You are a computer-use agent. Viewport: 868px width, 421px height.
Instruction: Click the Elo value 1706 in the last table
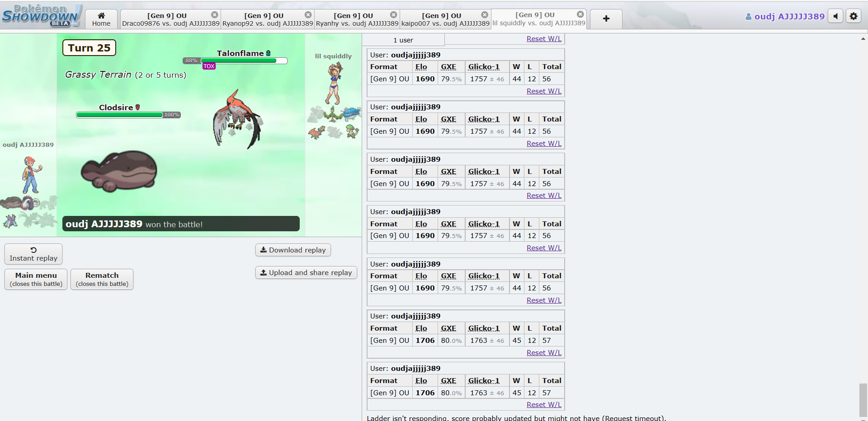[x=425, y=393]
